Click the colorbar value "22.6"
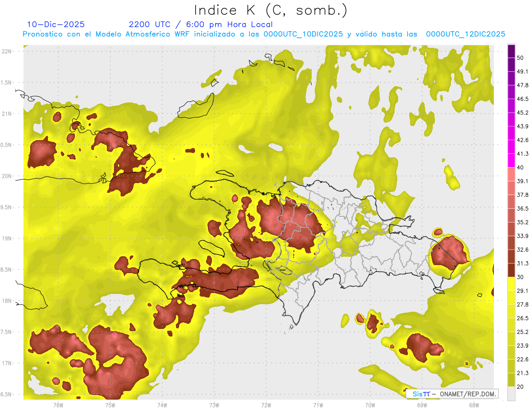 coord(523,360)
